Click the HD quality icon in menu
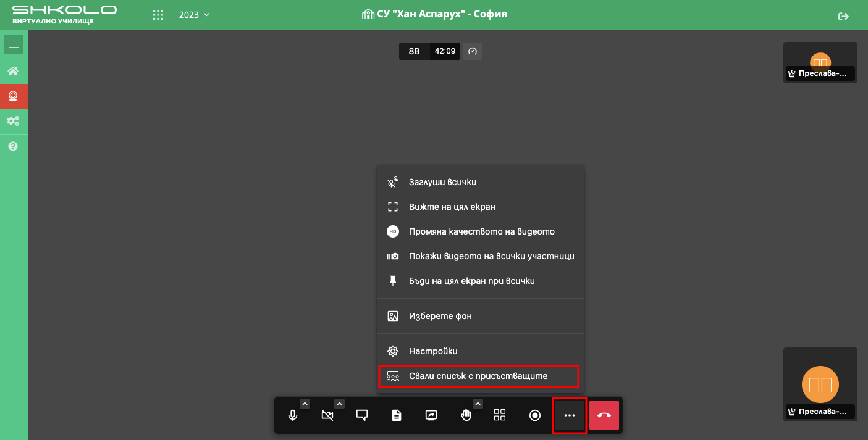 (x=393, y=231)
